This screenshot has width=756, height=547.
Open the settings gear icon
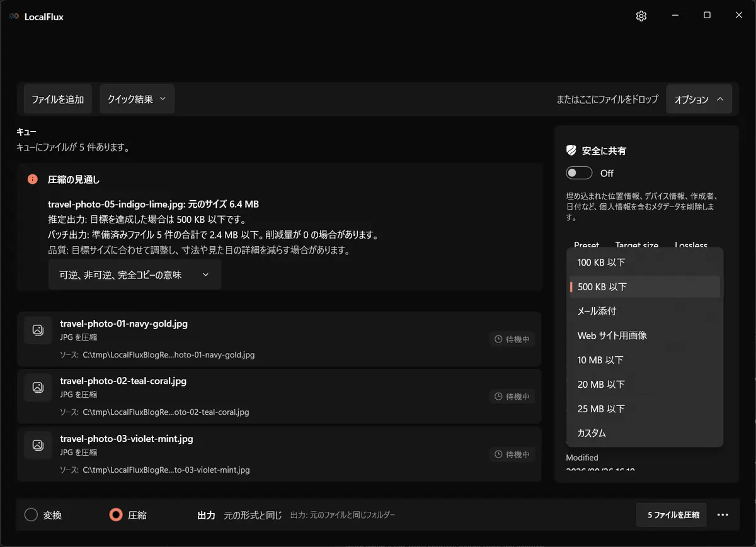point(641,16)
